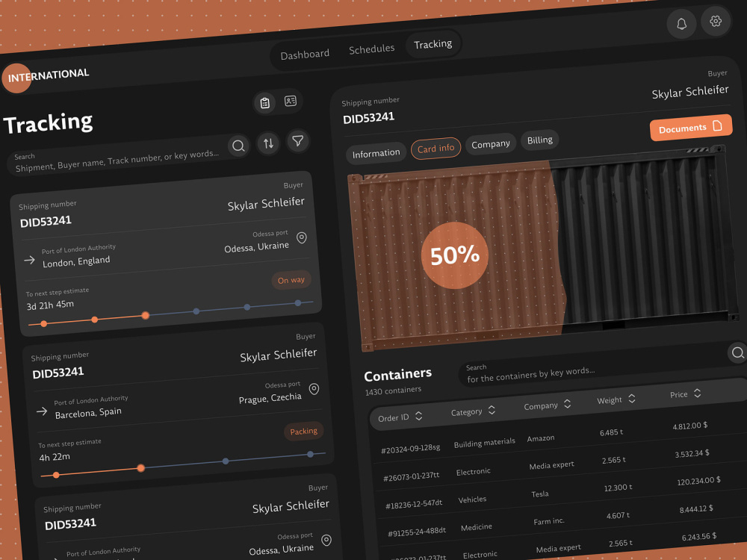Click the shipment search magnifier icon
The width and height of the screenshot is (747, 560).
(239, 146)
